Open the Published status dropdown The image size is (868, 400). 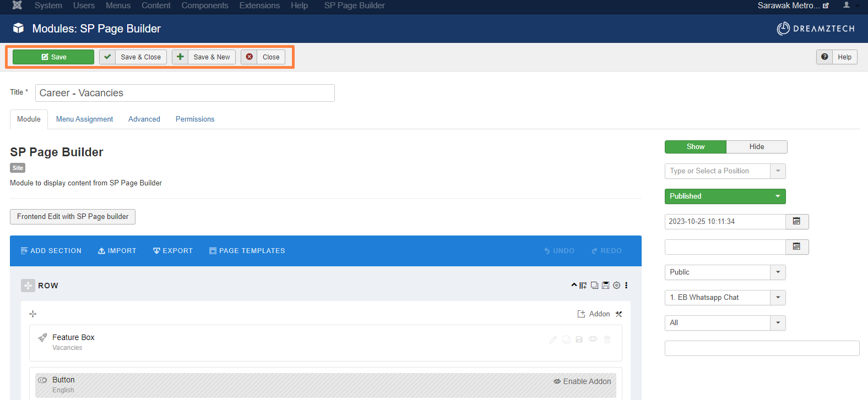point(725,196)
